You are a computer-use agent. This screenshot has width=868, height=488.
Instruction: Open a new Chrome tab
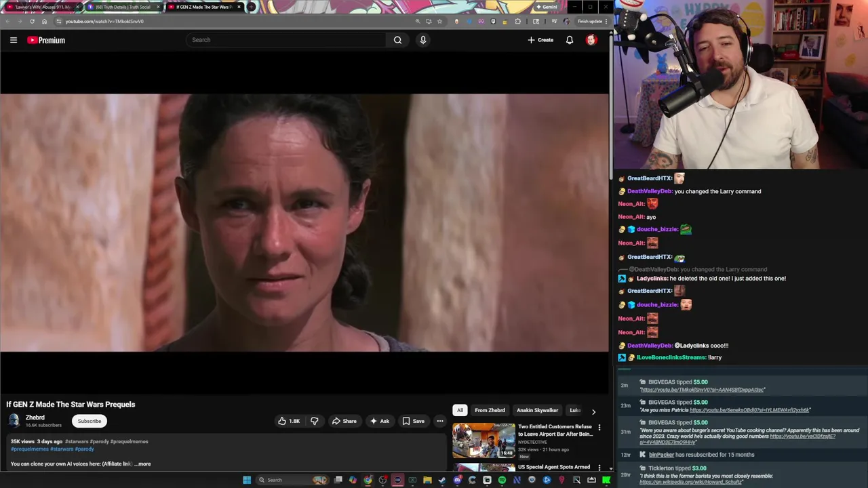[251, 7]
